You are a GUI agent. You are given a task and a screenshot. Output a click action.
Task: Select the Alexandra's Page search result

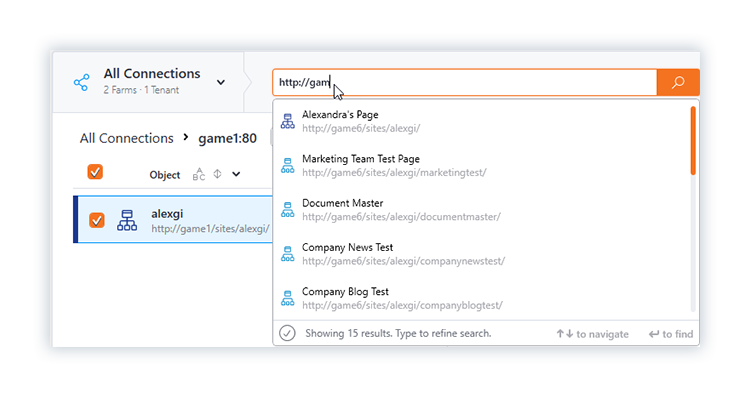(x=482, y=121)
